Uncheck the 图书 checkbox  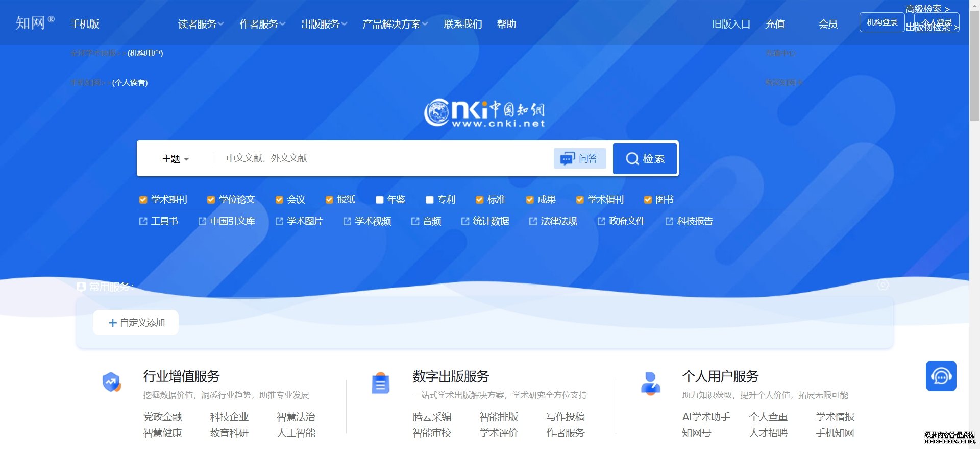tap(648, 200)
